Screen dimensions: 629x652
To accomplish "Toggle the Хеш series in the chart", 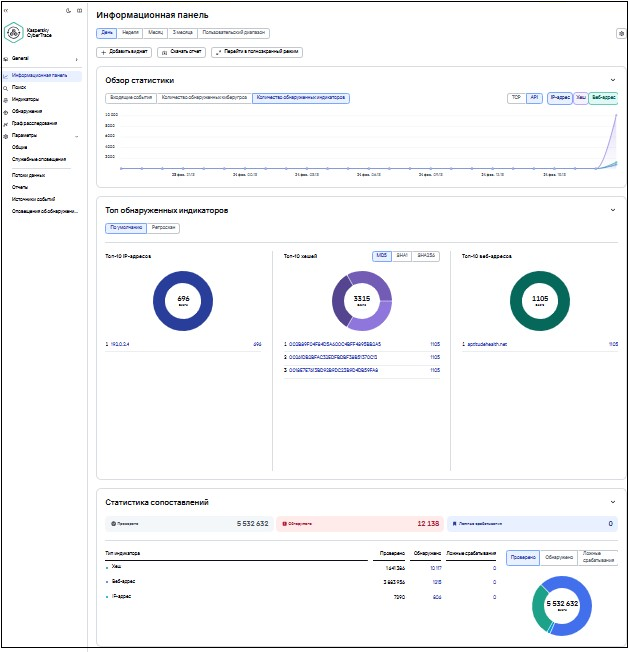I will (x=581, y=98).
